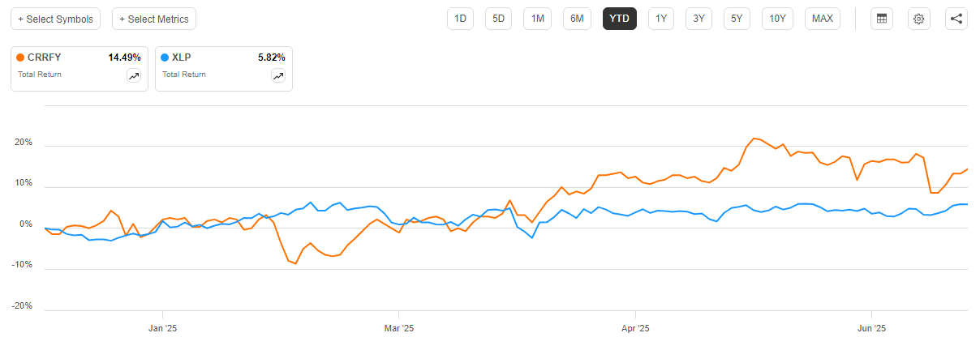
Task: Click XLP trend chart icon
Action: click(x=277, y=75)
